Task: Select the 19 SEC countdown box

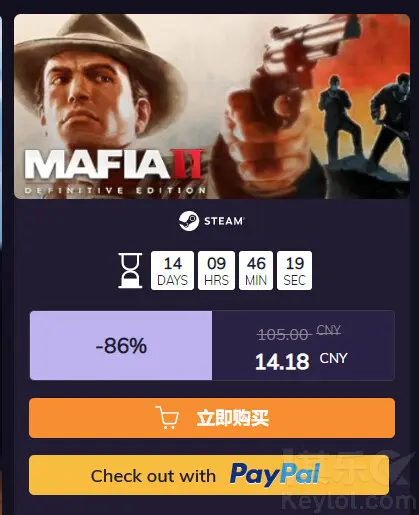Action: [294, 271]
